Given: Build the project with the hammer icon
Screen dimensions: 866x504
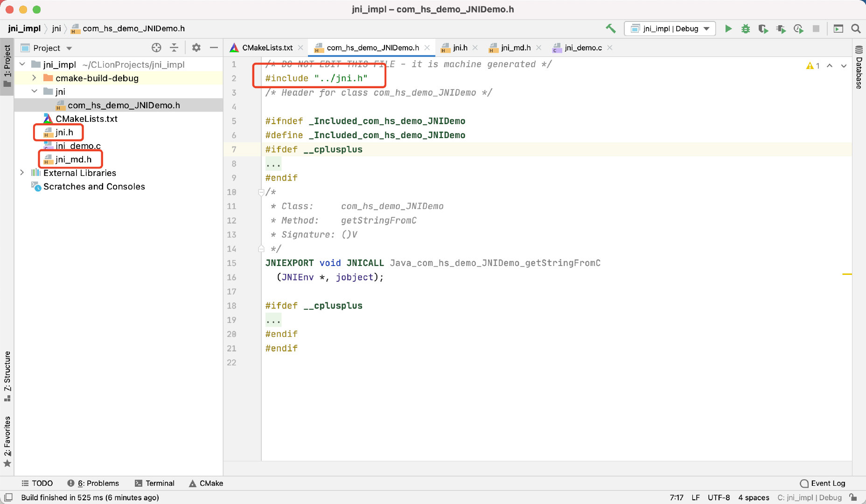Looking at the screenshot, I should click(x=611, y=28).
